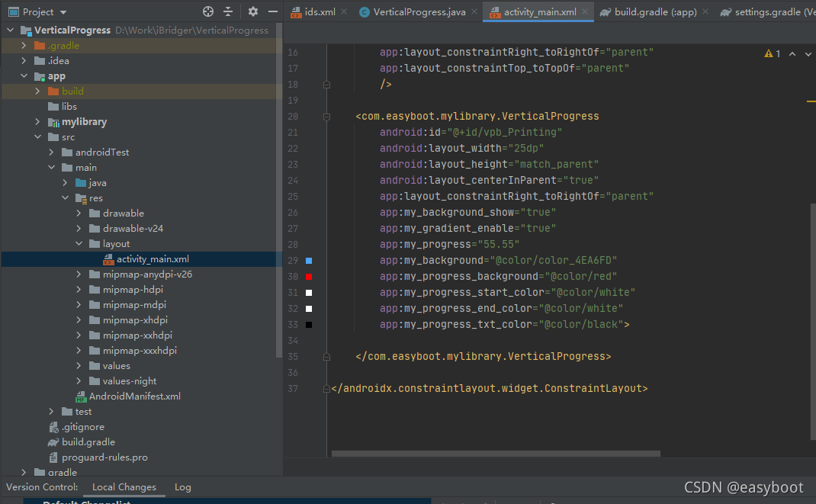Collapse the layout folder
This screenshot has width=816, height=504.
pyautogui.click(x=79, y=243)
